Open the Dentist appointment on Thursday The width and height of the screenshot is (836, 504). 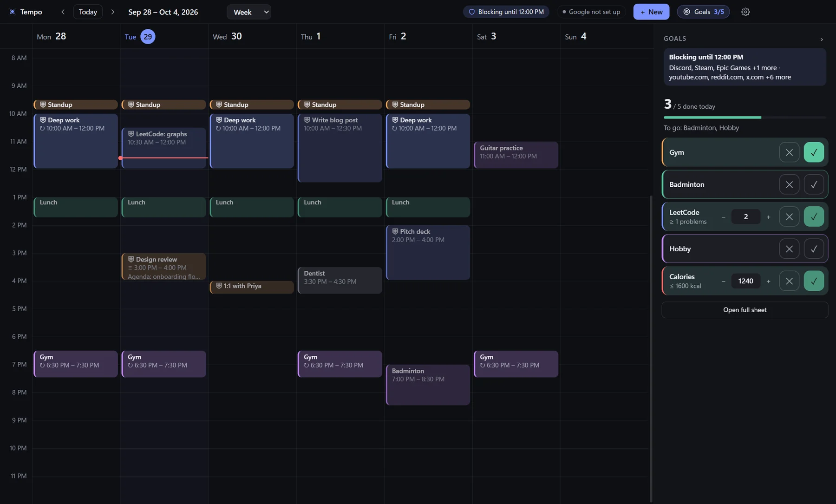point(340,280)
